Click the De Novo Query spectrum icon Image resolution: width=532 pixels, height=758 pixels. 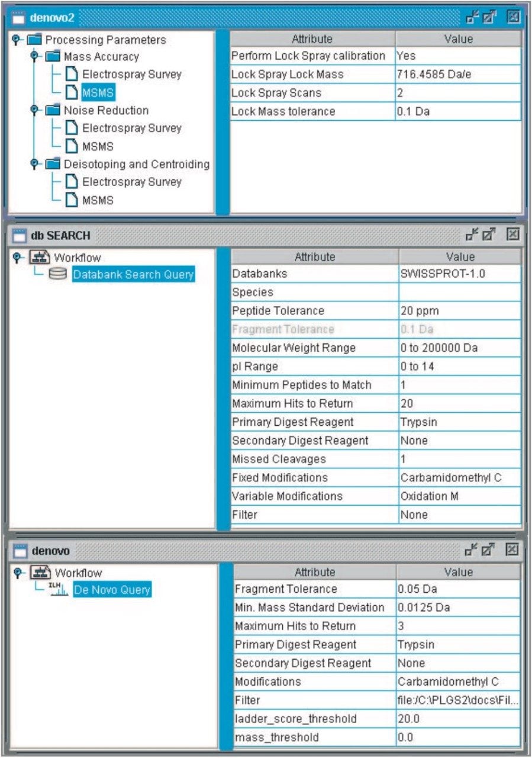(59, 589)
